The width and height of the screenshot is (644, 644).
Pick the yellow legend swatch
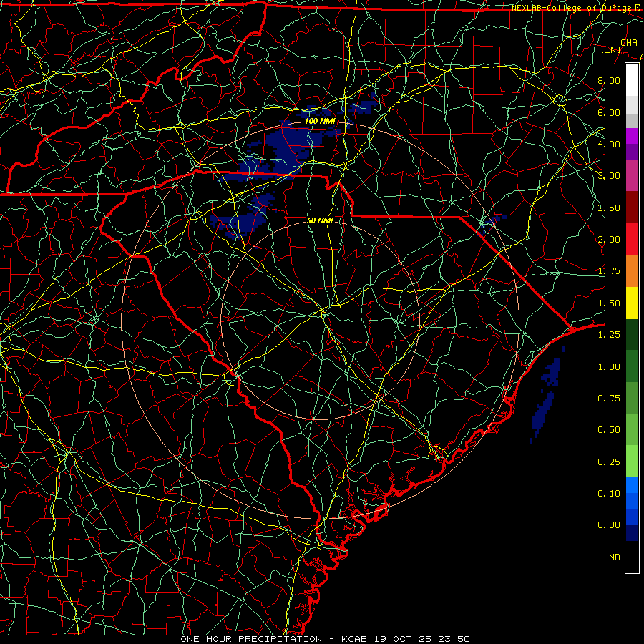coord(632,303)
